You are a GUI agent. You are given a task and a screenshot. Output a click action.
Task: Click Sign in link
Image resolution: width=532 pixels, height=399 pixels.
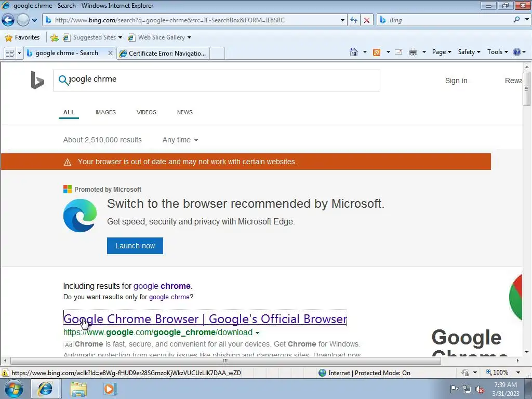[456, 81]
